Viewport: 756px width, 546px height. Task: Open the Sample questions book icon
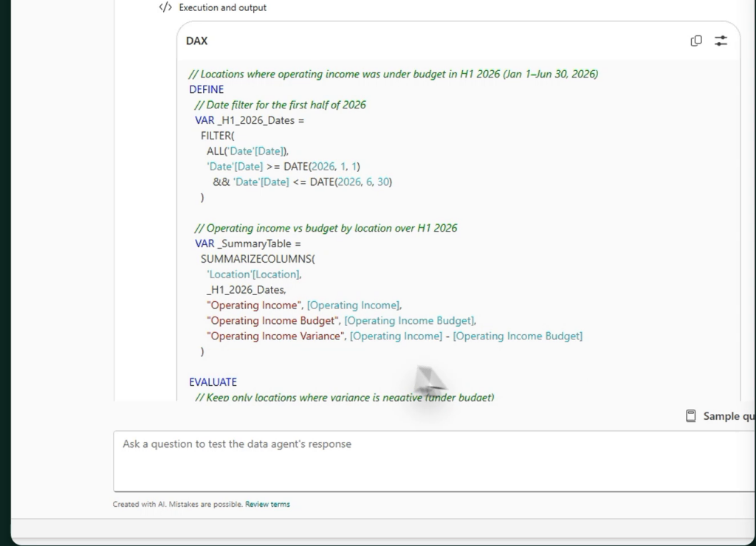690,416
